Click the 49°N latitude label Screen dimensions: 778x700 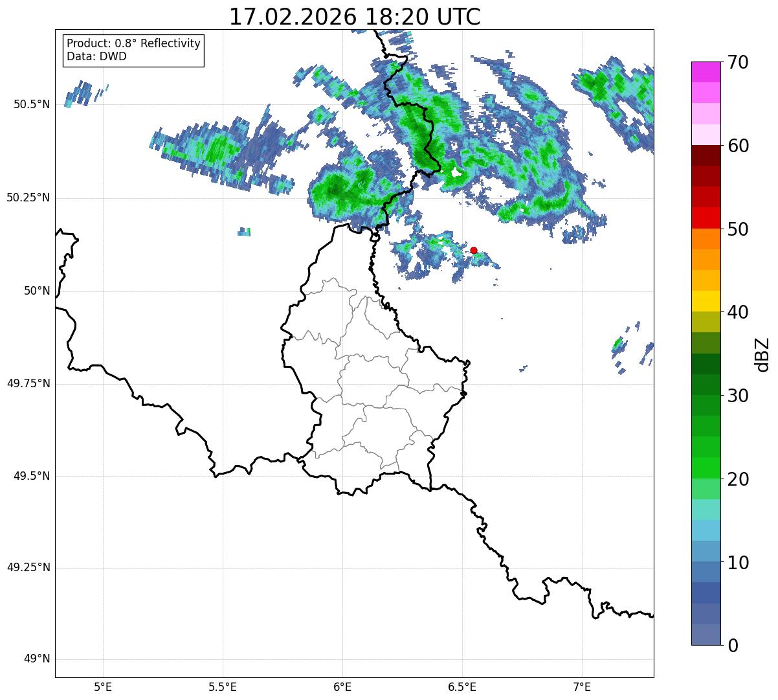[x=37, y=659]
